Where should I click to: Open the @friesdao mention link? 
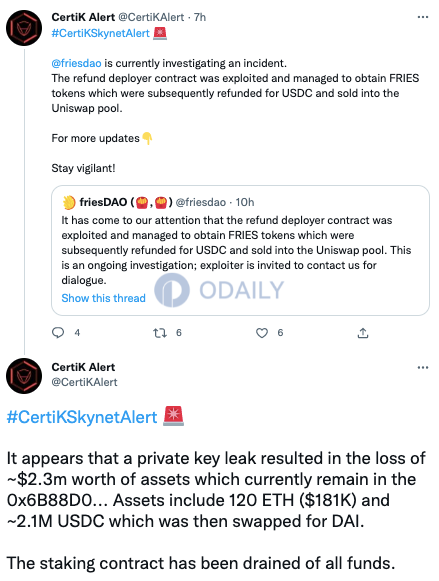[76, 63]
